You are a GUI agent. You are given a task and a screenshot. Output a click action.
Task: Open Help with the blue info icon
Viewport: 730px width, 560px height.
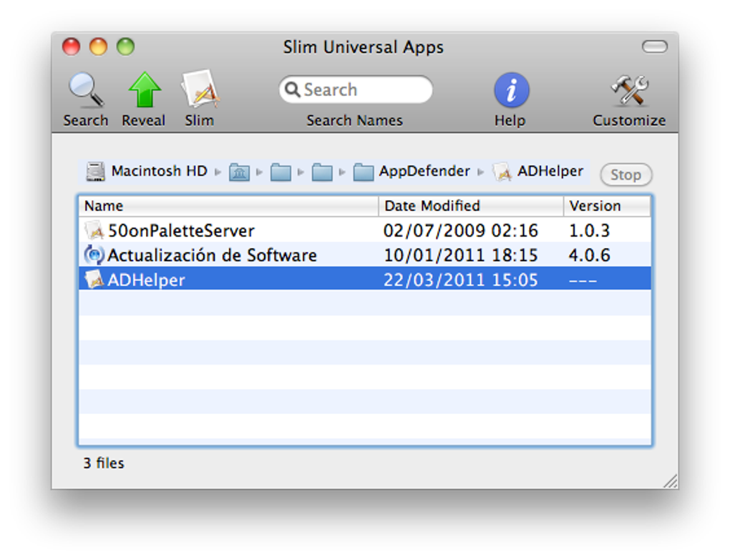click(x=511, y=90)
